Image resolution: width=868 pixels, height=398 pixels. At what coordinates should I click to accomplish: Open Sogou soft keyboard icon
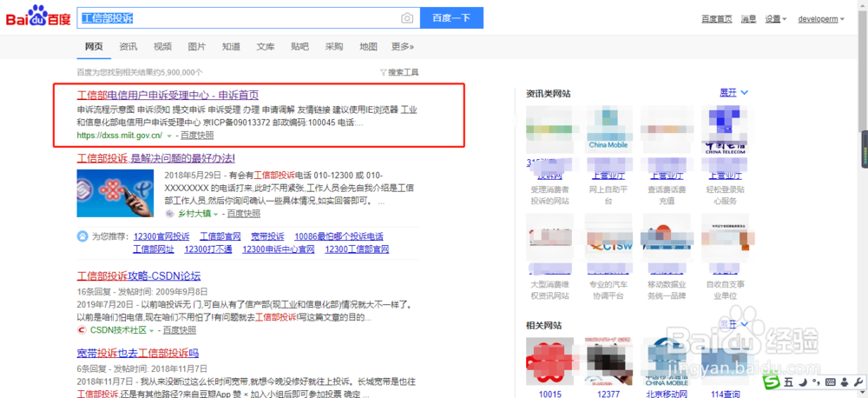pyautogui.click(x=830, y=382)
